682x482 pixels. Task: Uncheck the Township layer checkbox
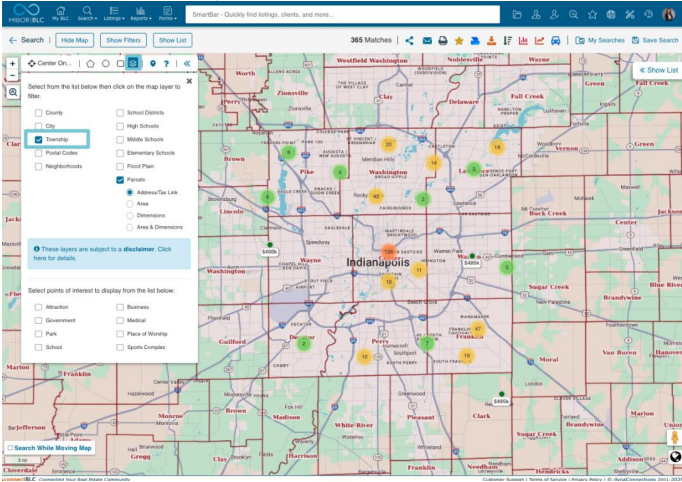click(39, 140)
